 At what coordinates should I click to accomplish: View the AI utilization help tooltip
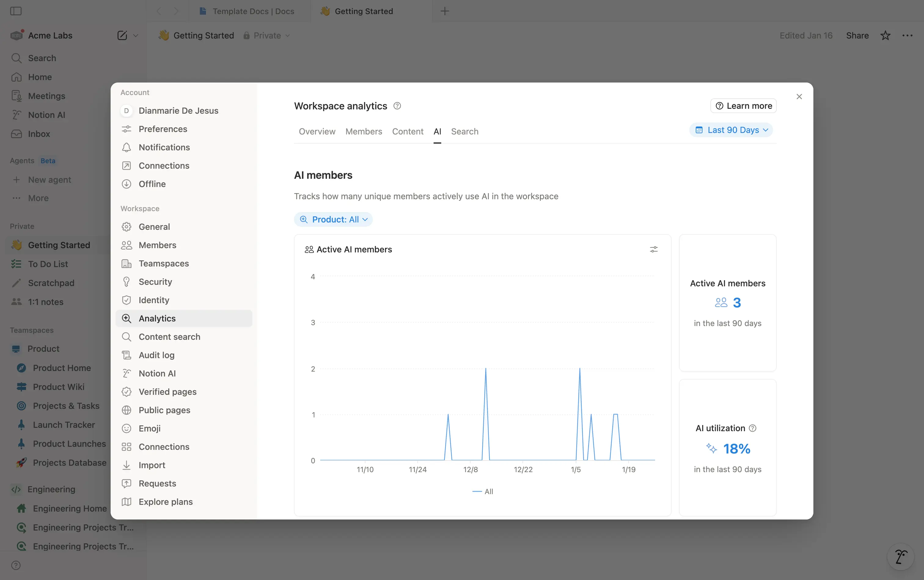click(753, 428)
